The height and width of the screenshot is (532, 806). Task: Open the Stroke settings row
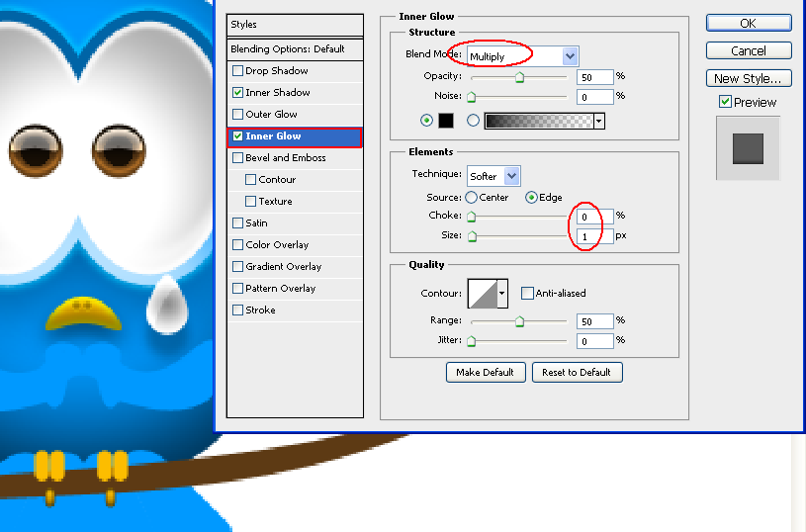click(x=295, y=310)
